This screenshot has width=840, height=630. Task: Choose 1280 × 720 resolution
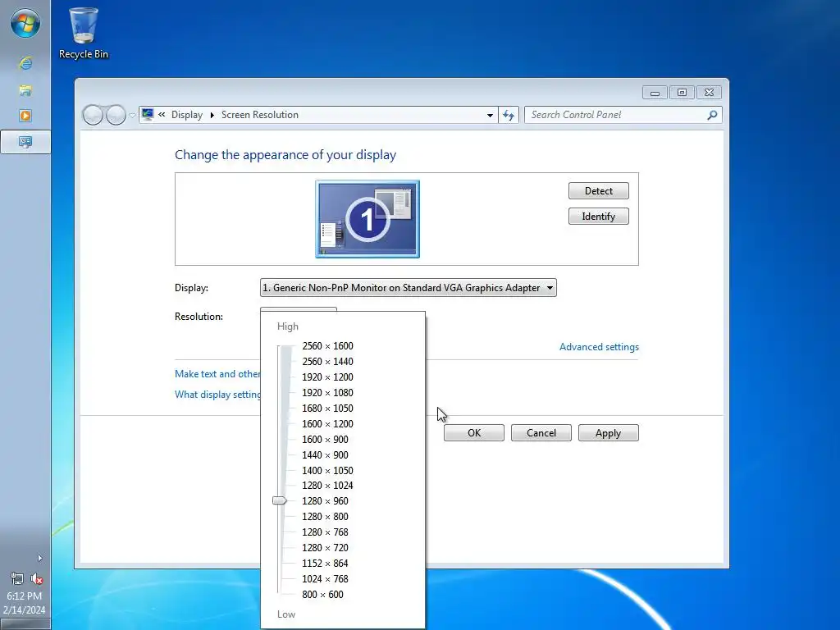tap(325, 547)
